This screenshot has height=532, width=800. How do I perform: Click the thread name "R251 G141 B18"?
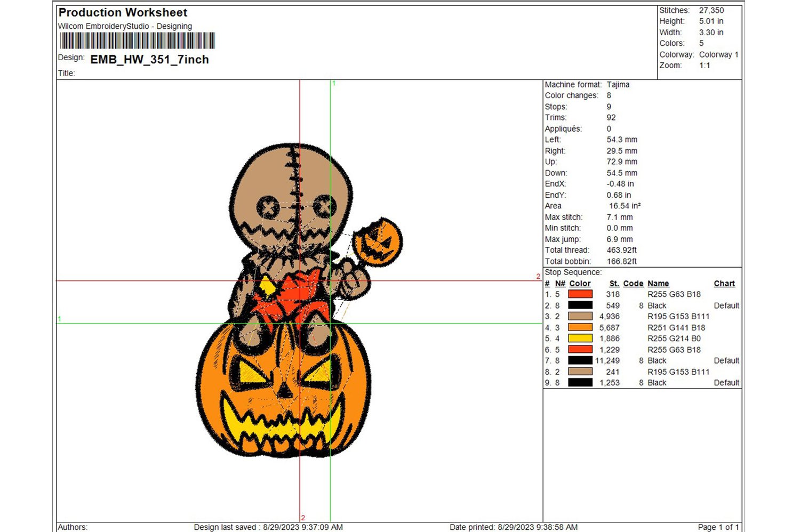click(676, 328)
